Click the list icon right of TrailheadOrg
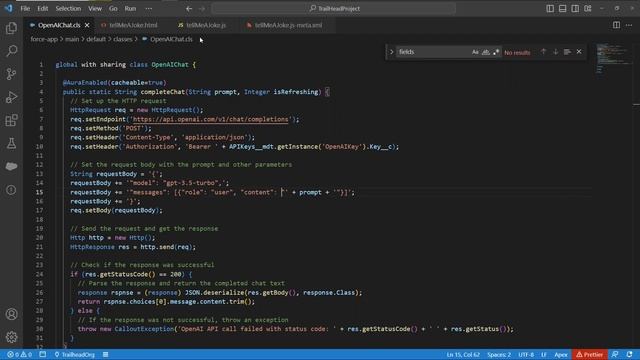 point(106,355)
